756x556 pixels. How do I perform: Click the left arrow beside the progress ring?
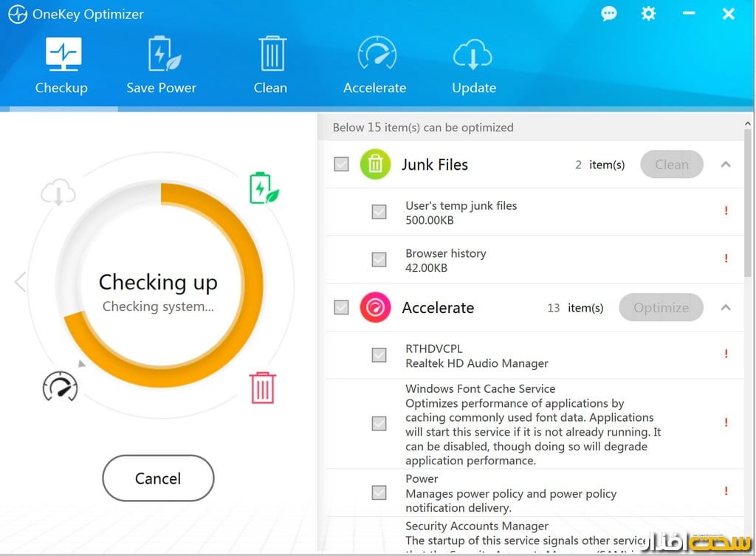[x=20, y=281]
